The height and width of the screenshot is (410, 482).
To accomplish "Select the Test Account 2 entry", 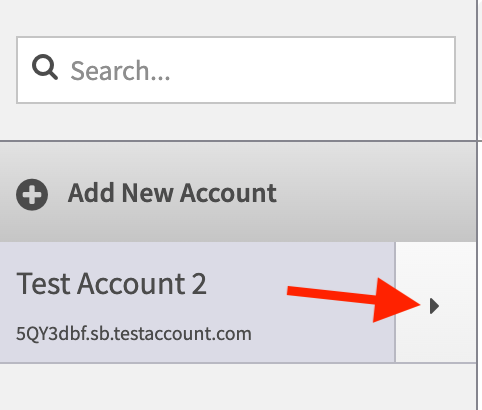I will coord(197,302).
